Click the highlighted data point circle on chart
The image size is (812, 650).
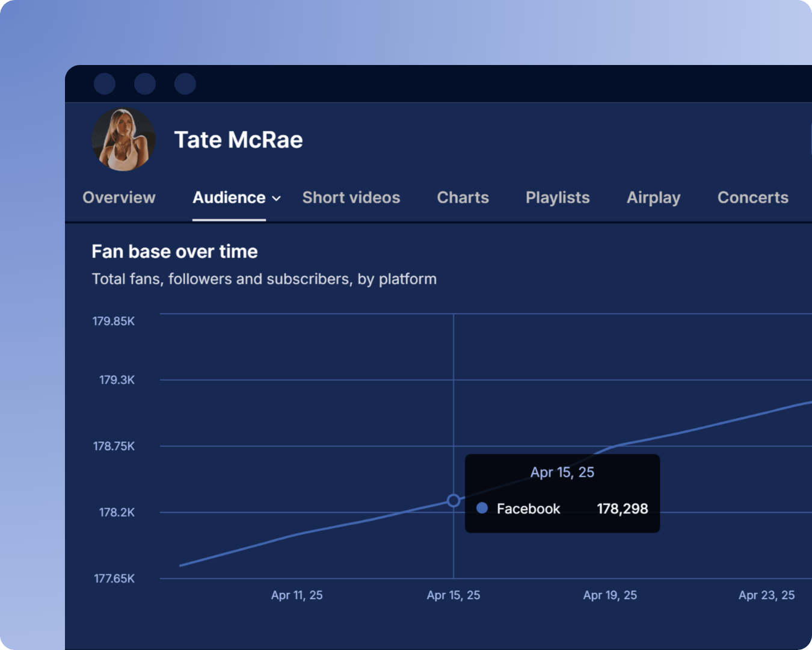pos(454,501)
